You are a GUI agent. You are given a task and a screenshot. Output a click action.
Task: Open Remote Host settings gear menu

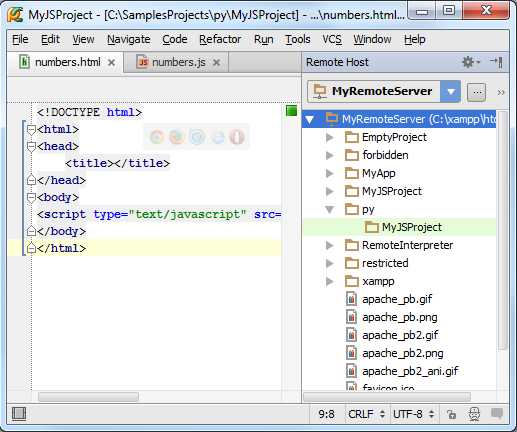[x=470, y=62]
